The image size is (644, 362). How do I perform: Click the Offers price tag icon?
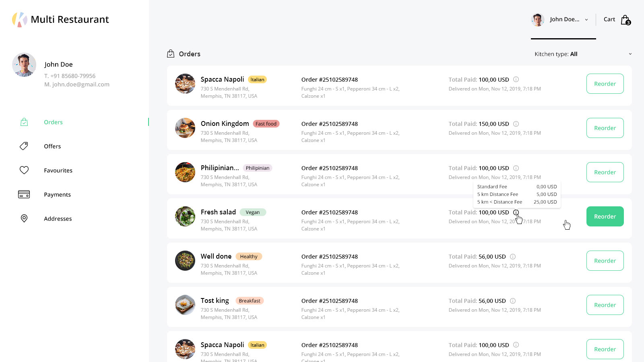coord(24,146)
